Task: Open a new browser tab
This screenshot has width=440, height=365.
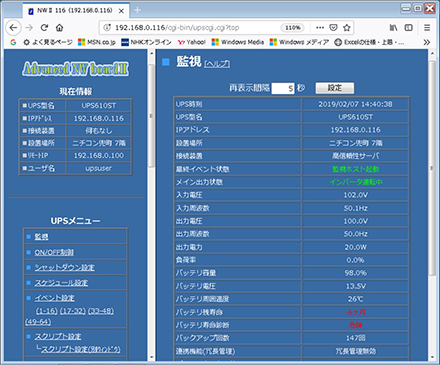Action: 137,10
